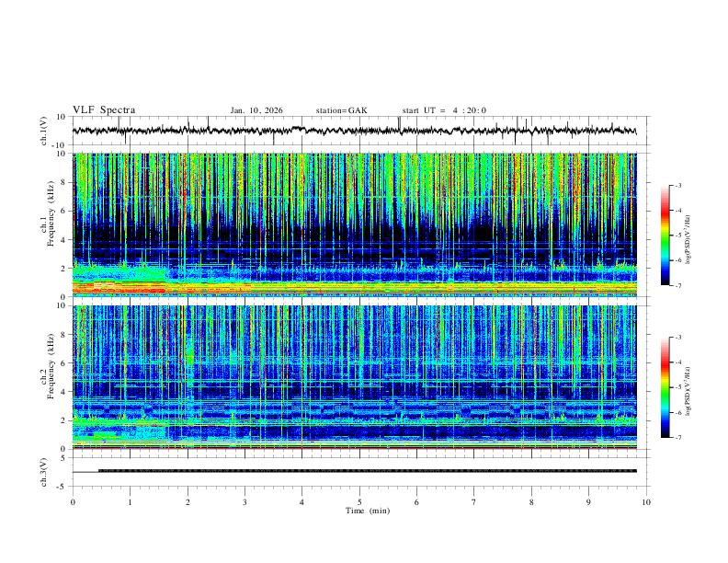Click time axis tick label "1"
This screenshot has height=563, width=728.
point(131,502)
